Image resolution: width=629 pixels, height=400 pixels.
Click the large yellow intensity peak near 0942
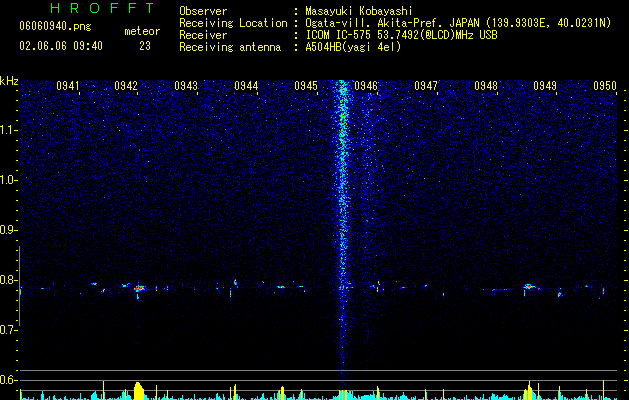click(x=138, y=391)
